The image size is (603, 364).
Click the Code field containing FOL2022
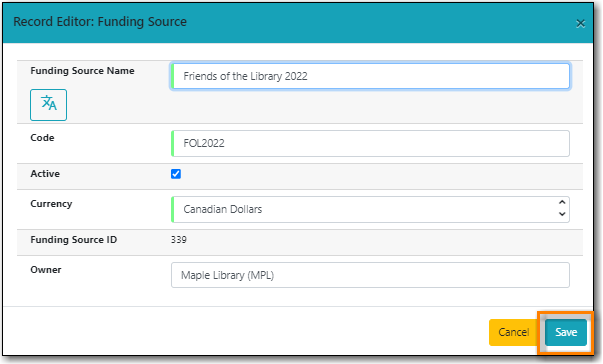pos(370,143)
